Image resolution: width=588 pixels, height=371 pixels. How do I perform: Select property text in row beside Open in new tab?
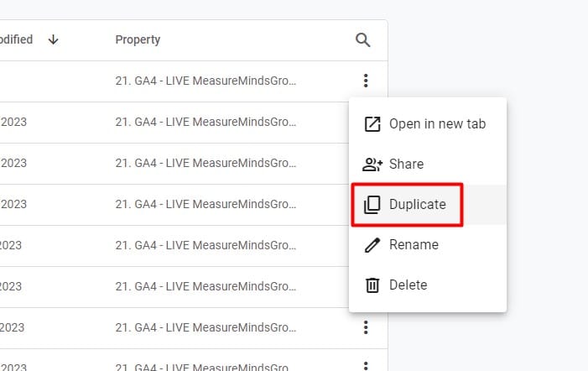206,122
